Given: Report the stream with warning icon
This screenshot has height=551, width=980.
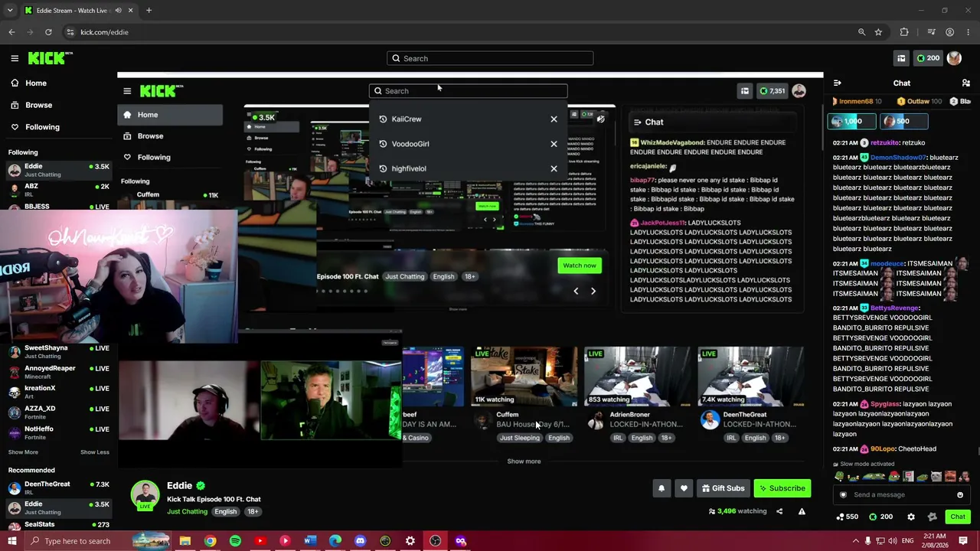Looking at the screenshot, I should tap(802, 511).
